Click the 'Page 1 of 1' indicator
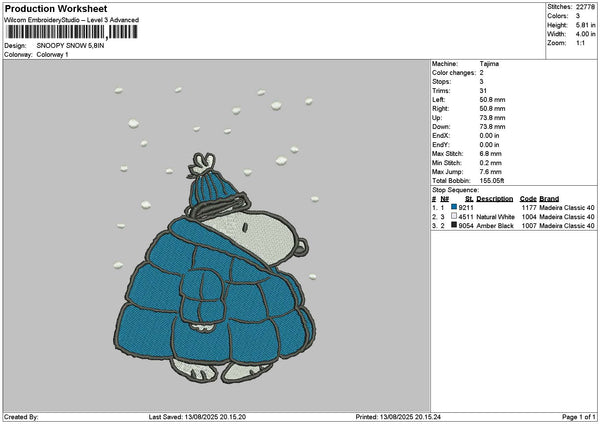Viewport: 600px width, 424px height. (579, 417)
